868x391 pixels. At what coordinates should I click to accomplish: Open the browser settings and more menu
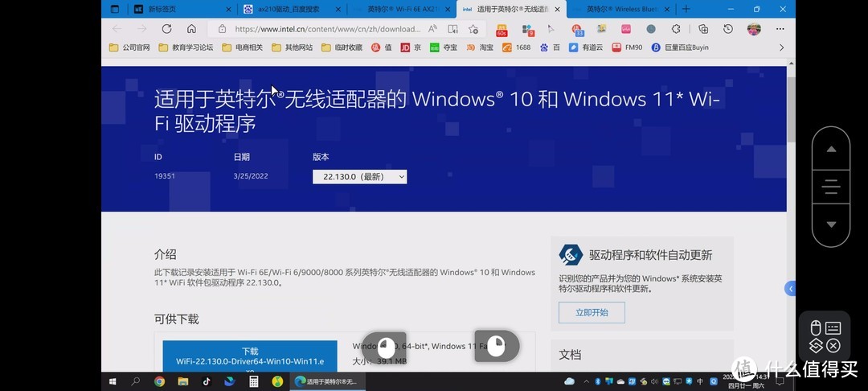coord(780,29)
